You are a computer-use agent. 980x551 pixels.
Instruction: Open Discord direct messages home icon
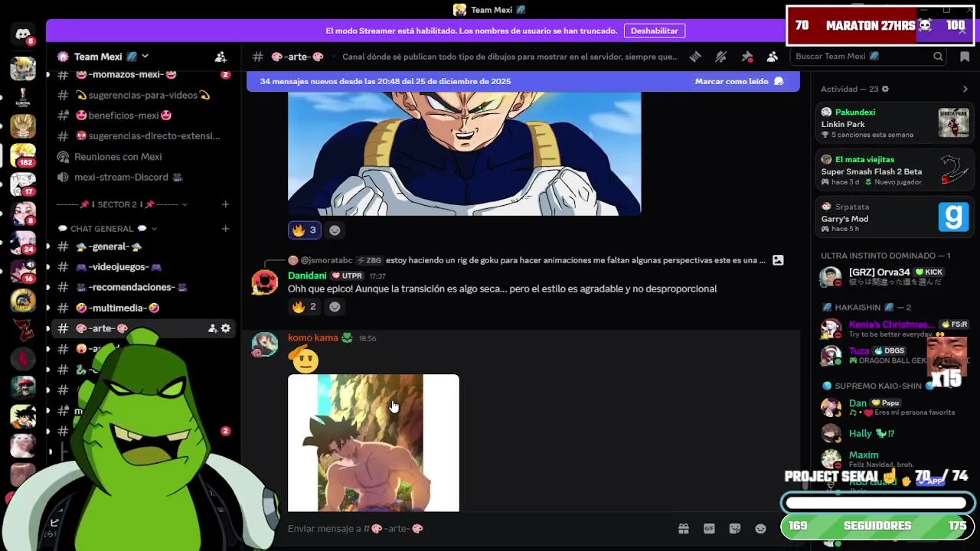23,34
